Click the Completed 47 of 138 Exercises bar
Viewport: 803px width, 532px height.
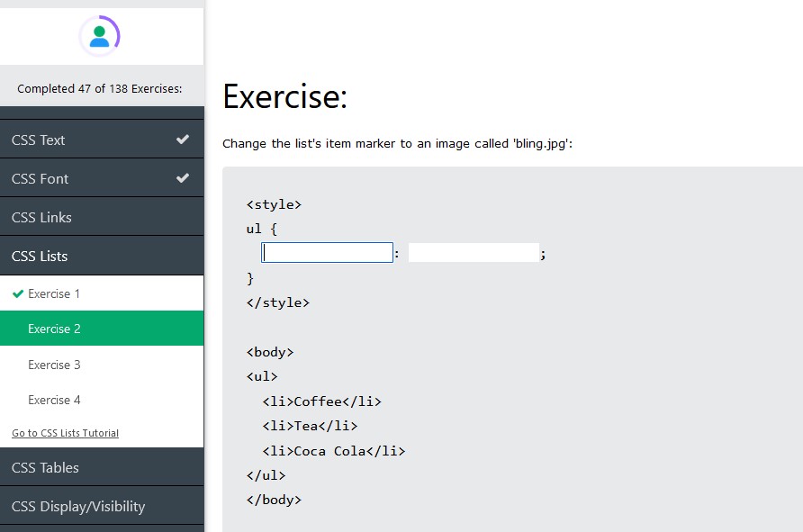coord(102,88)
